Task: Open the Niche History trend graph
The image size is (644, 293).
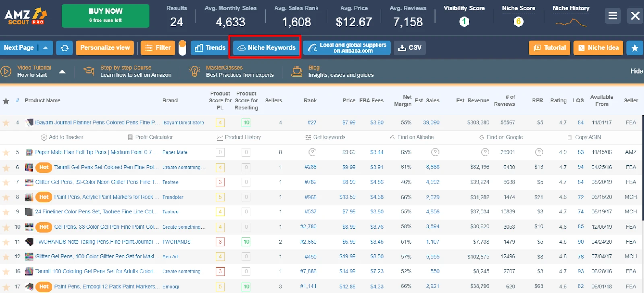Action: point(571,23)
